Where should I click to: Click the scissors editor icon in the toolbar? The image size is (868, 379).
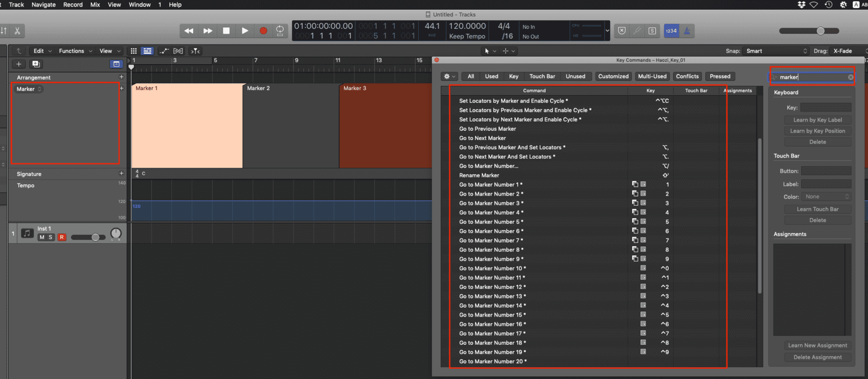[17, 31]
